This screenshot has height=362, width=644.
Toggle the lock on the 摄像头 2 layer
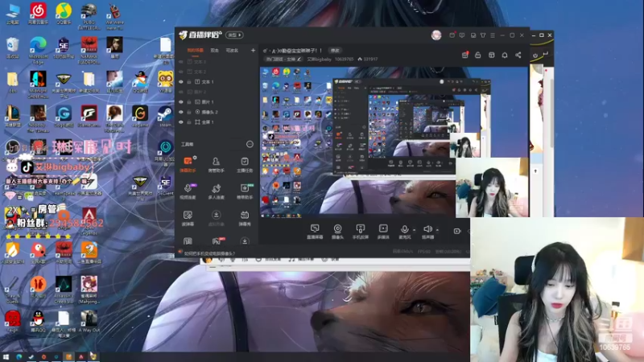pos(189,112)
